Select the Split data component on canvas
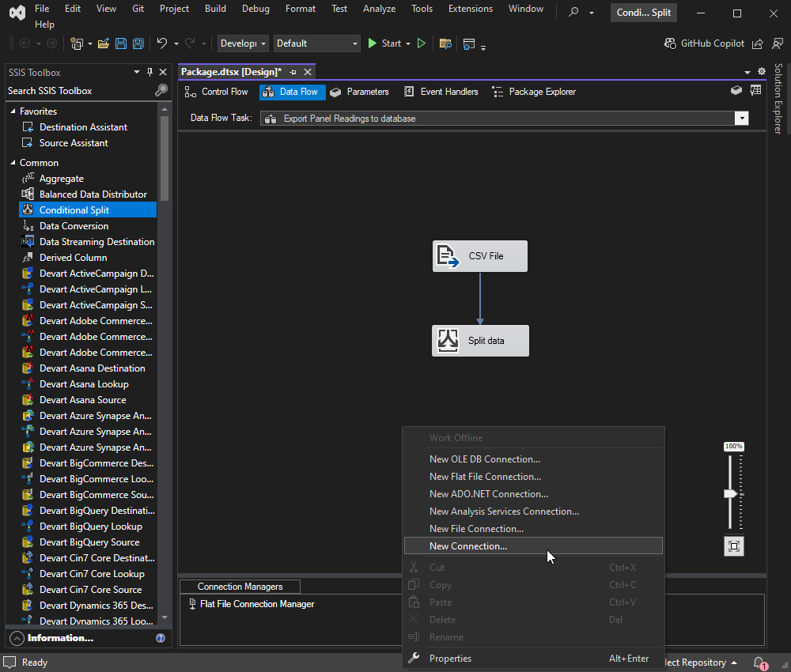 pos(480,341)
